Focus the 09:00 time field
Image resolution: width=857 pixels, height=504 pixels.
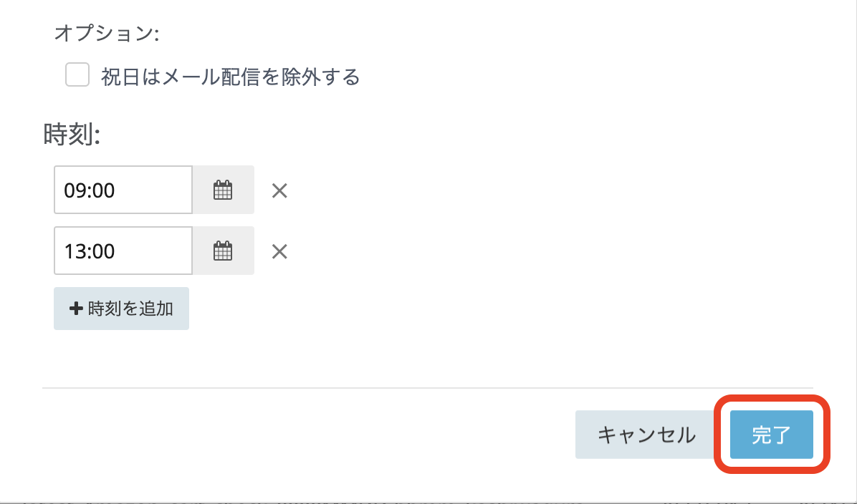[x=123, y=190]
